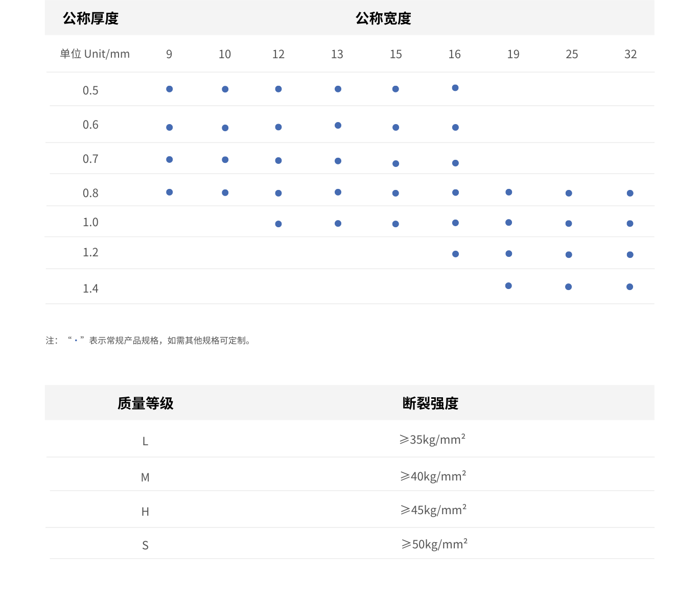Image resolution: width=700 pixels, height=602 pixels.
Task: Click the dot for thickness 0.6, width 13
Action: 338,125
